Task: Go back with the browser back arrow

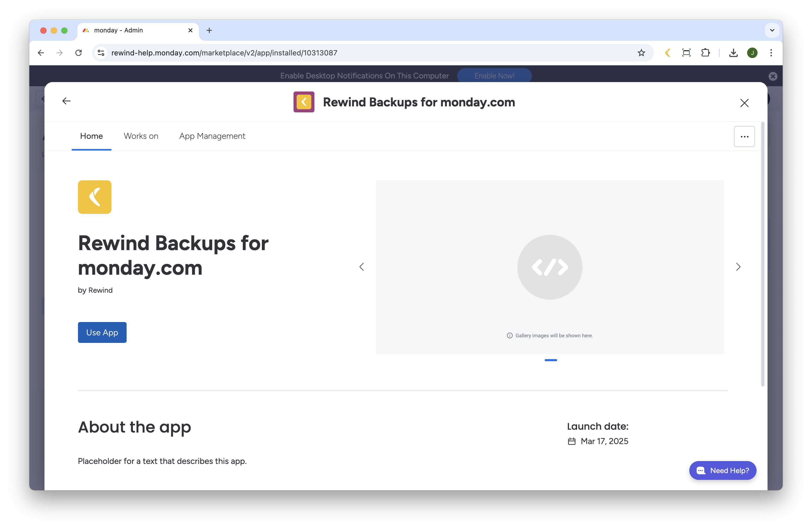Action: coord(41,53)
